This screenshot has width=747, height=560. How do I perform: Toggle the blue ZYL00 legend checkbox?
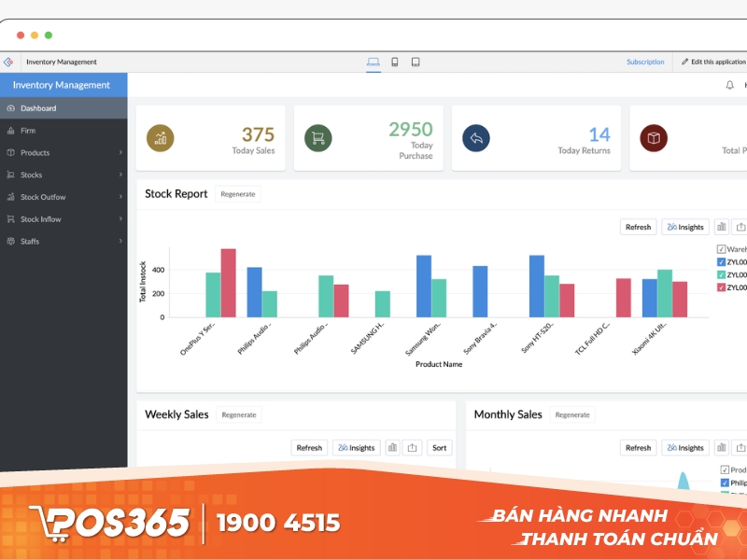pyautogui.click(x=721, y=262)
